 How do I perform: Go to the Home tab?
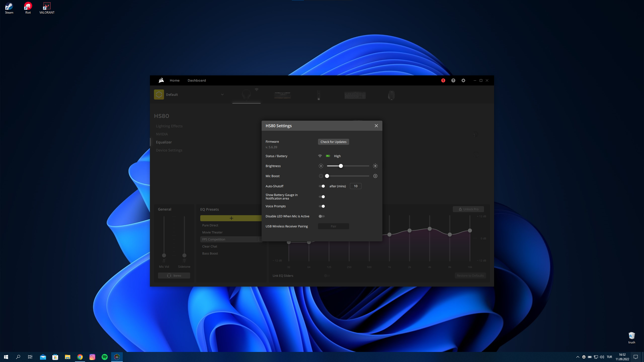coord(174,80)
